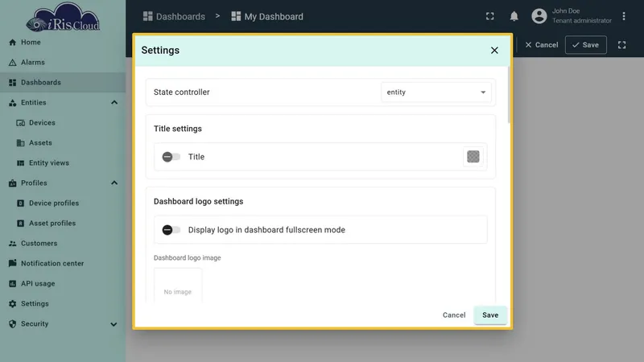This screenshot has width=644, height=362.
Task: Click the Customers people icon
Action: click(x=12, y=244)
